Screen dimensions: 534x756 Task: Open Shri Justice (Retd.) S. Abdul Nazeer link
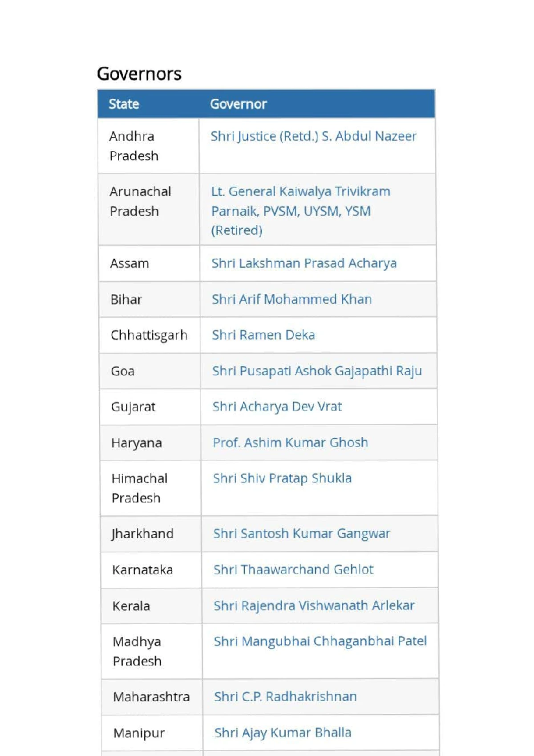click(313, 136)
